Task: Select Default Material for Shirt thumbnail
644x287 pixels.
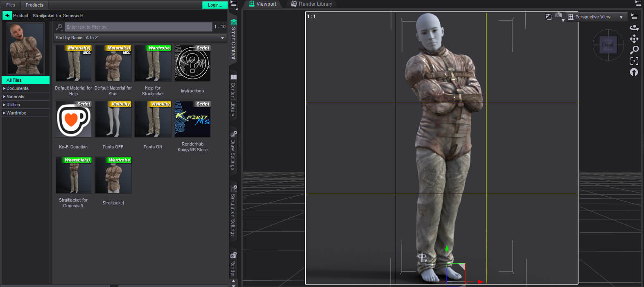Action: pyautogui.click(x=113, y=63)
